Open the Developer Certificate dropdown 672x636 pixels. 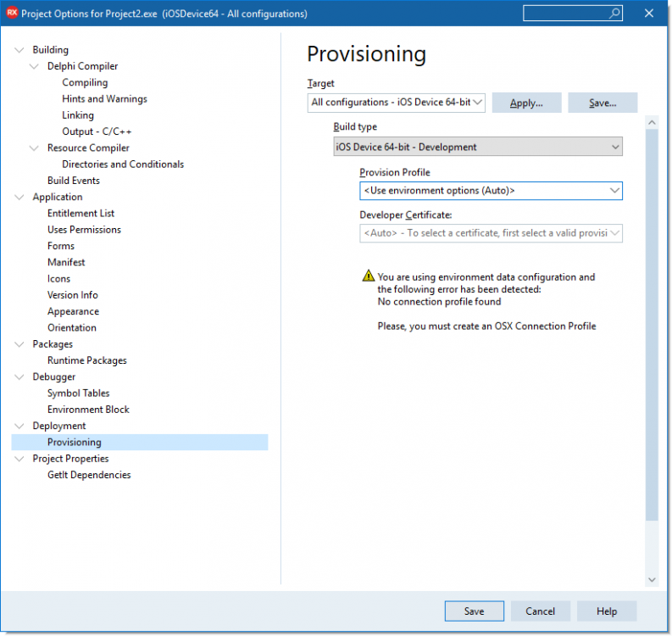point(491,233)
